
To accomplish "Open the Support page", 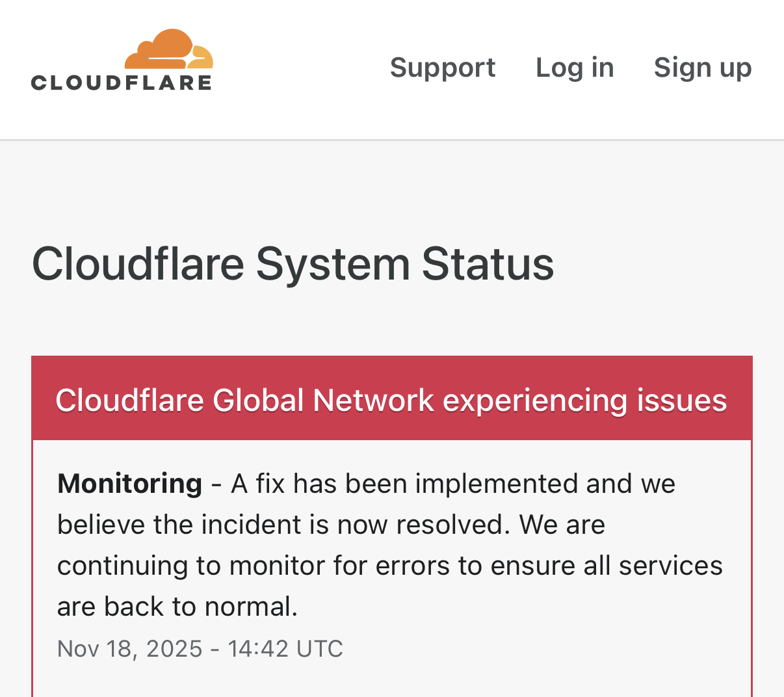I will [x=443, y=68].
